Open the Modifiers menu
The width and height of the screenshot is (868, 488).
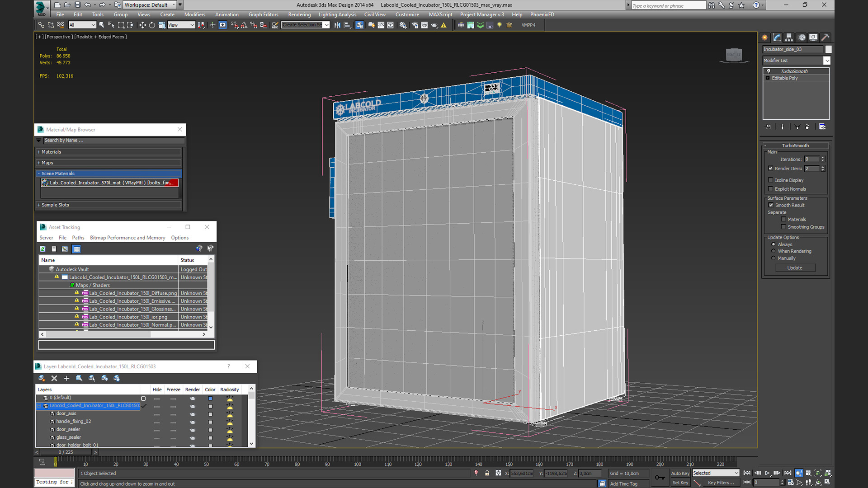pos(194,14)
